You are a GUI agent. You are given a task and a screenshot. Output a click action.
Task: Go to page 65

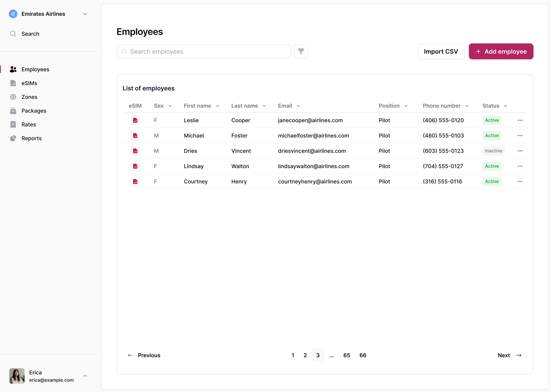pyautogui.click(x=347, y=355)
